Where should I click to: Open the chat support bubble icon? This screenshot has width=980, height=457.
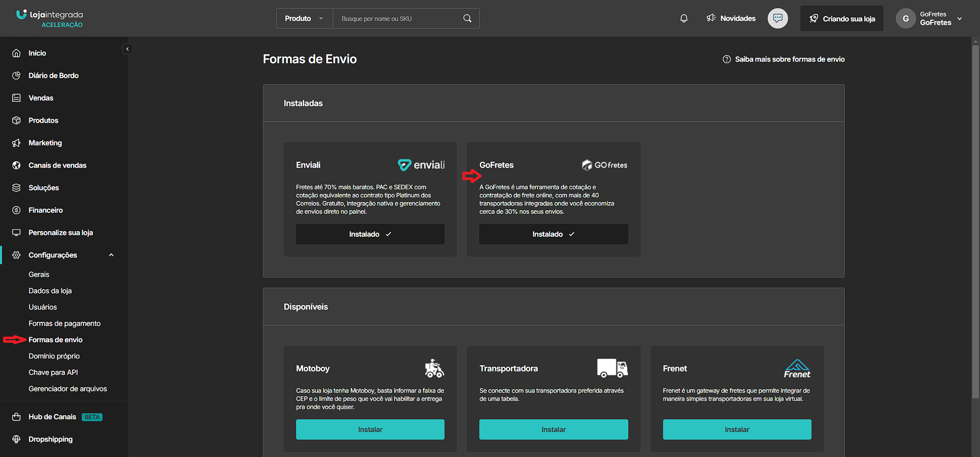click(x=778, y=18)
